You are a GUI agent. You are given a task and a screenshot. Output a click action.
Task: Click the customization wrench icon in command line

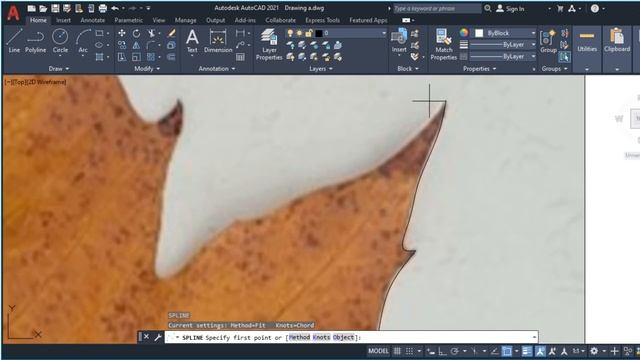tap(158, 337)
